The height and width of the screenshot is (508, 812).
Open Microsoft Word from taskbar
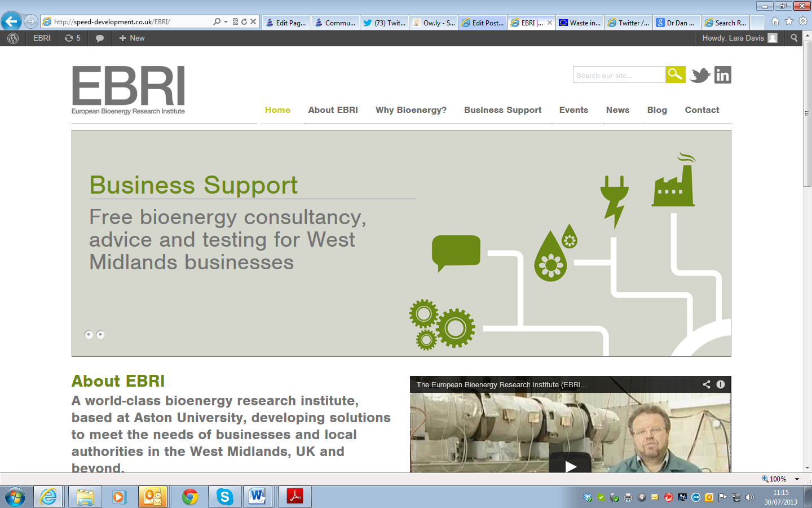pyautogui.click(x=258, y=497)
